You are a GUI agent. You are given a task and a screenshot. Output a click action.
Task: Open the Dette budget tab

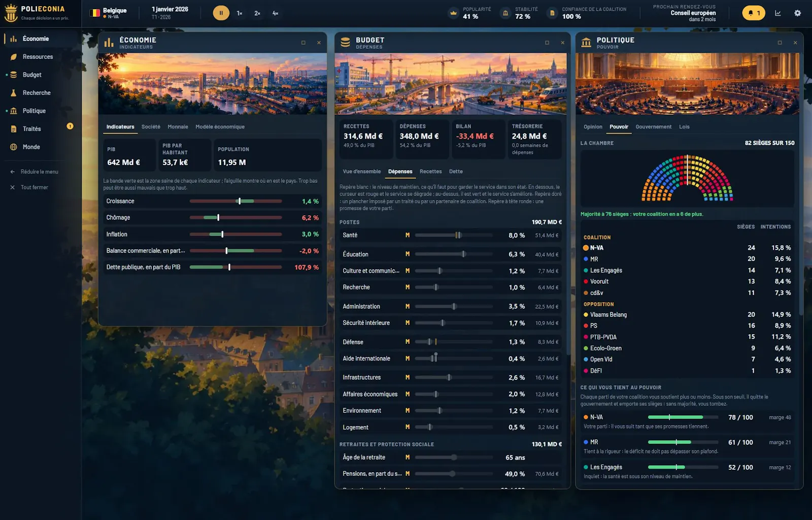(x=456, y=172)
